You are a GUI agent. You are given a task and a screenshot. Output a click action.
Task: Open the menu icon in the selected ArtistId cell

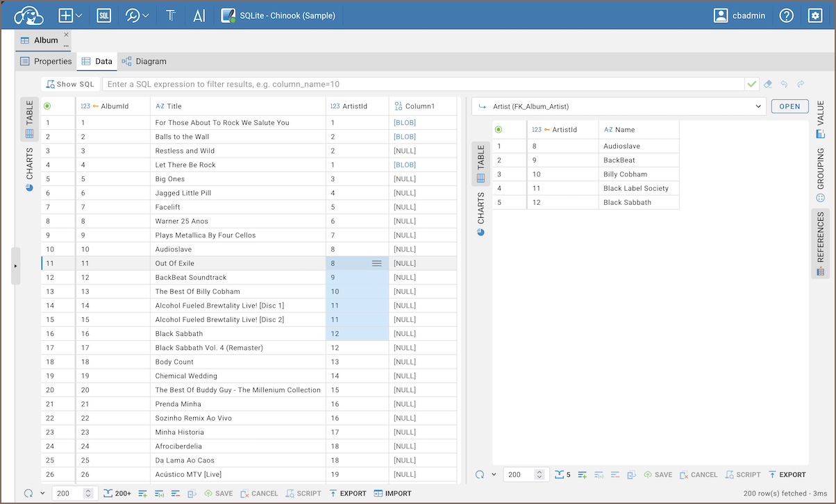click(x=376, y=263)
